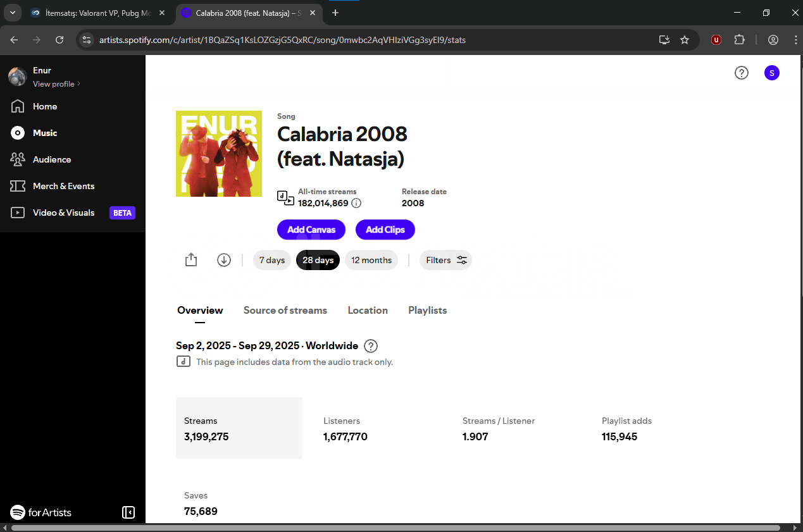The height and width of the screenshot is (532, 803).
Task: Select the Saves stat
Action: click(239, 503)
